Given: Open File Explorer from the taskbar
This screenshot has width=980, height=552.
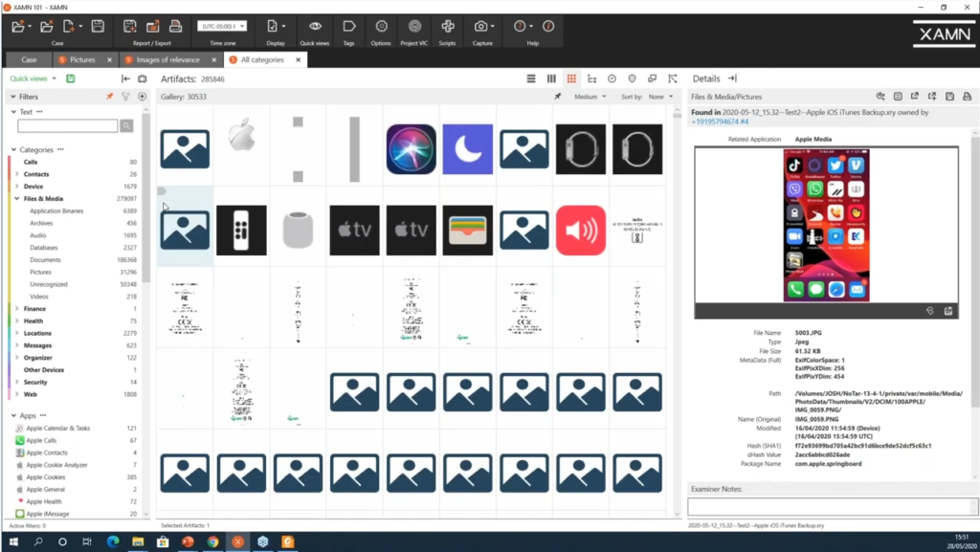Looking at the screenshot, I should pyautogui.click(x=138, y=541).
